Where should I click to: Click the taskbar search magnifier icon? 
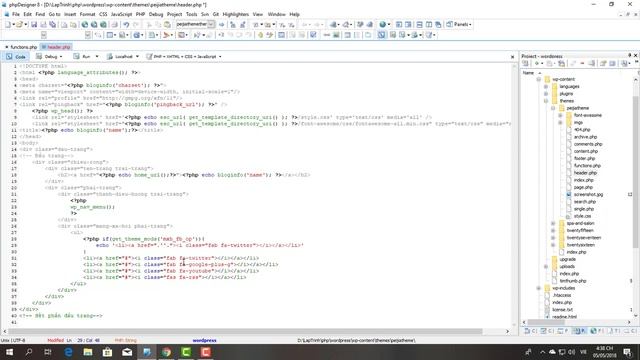click(x=29, y=352)
